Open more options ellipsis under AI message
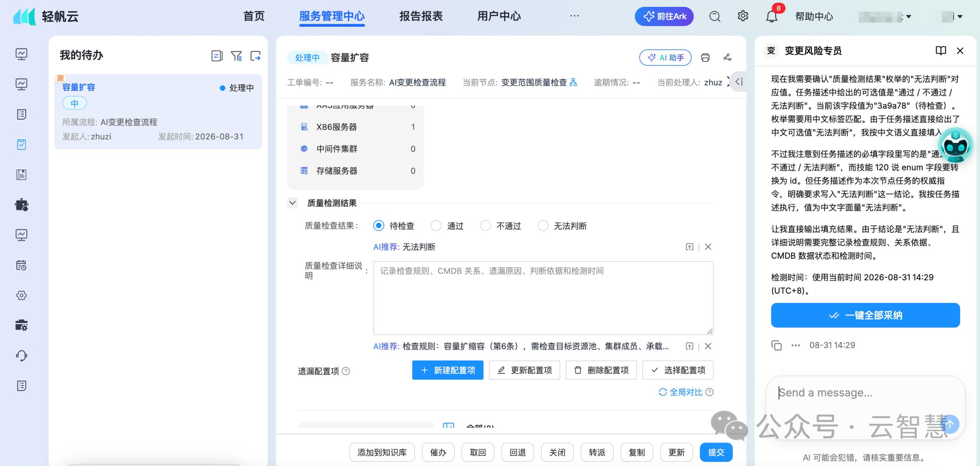Screen dimensions: 980x466 click(795, 345)
